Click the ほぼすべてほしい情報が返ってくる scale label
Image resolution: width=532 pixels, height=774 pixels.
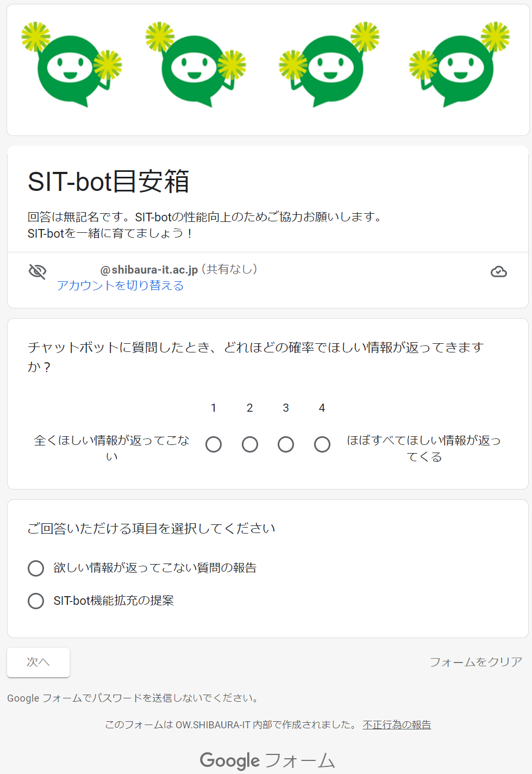424,448
